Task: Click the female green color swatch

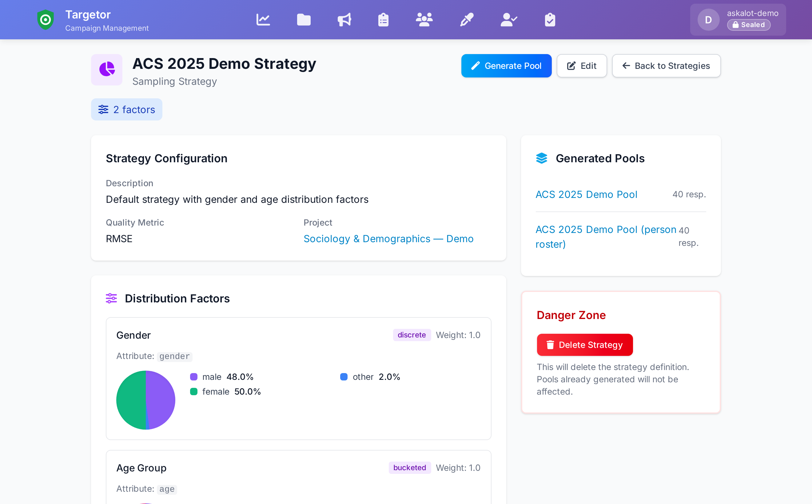Action: click(x=193, y=391)
